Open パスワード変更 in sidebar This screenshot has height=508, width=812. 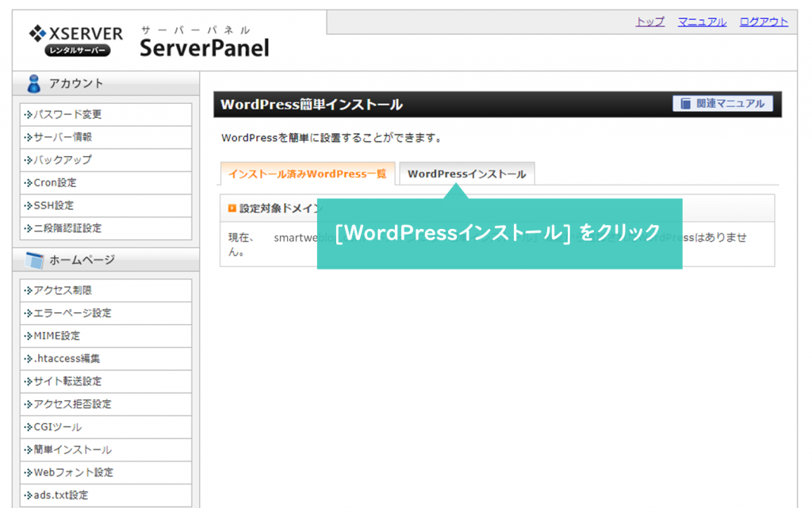pos(105,114)
